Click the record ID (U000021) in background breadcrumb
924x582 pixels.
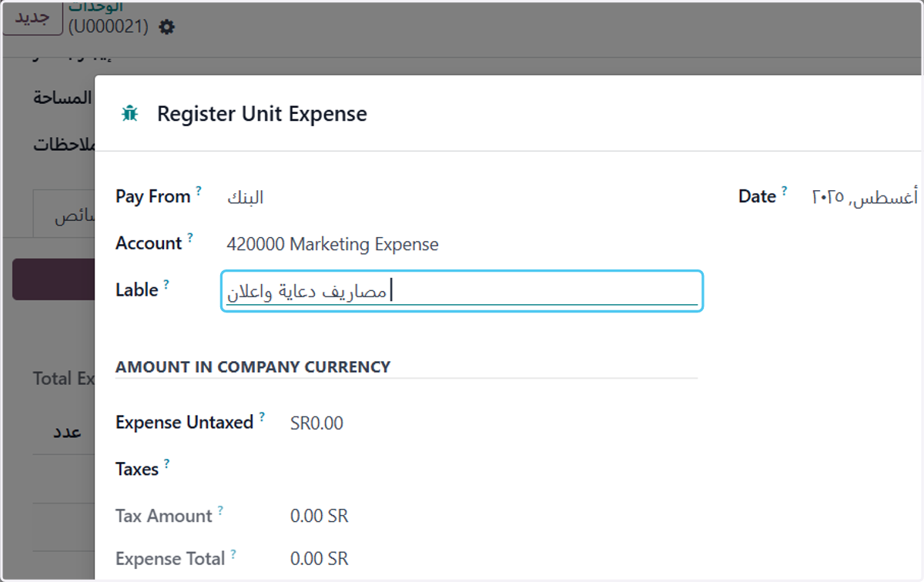[108, 27]
